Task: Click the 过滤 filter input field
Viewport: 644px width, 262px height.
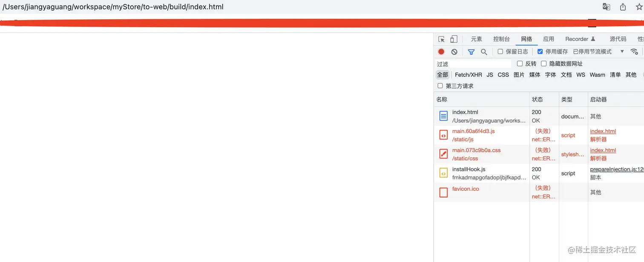Action: (474, 64)
